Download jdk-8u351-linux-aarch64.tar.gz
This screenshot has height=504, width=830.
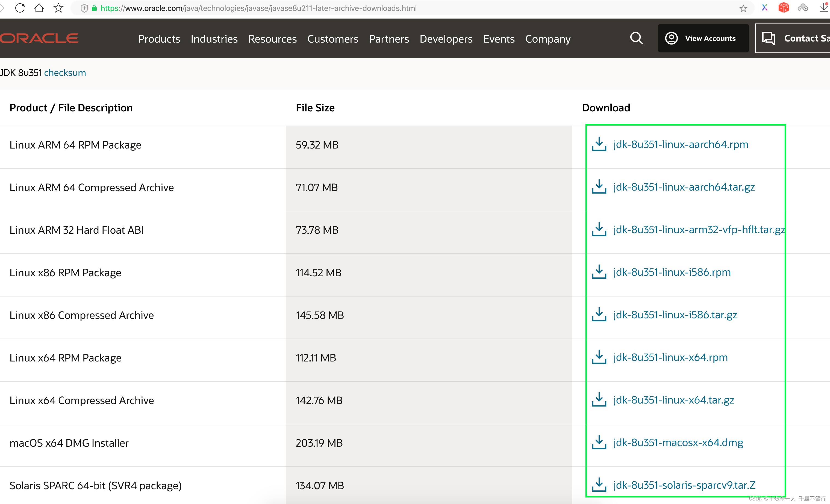684,187
